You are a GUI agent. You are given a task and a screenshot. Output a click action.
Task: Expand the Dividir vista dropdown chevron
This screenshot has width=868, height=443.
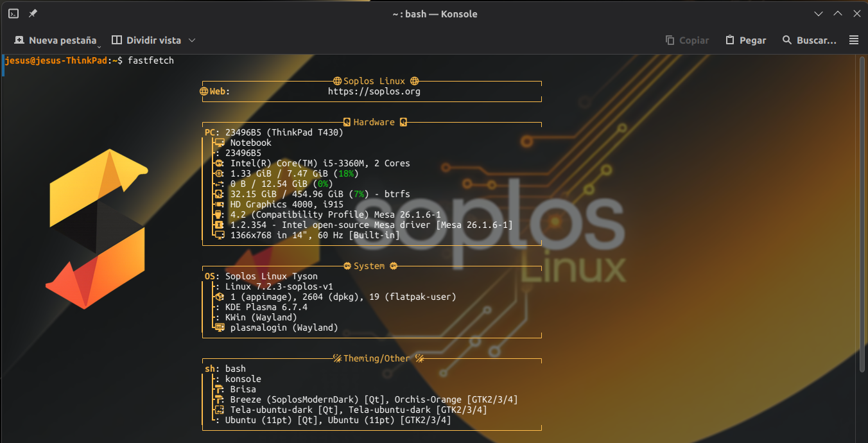pyautogui.click(x=191, y=40)
